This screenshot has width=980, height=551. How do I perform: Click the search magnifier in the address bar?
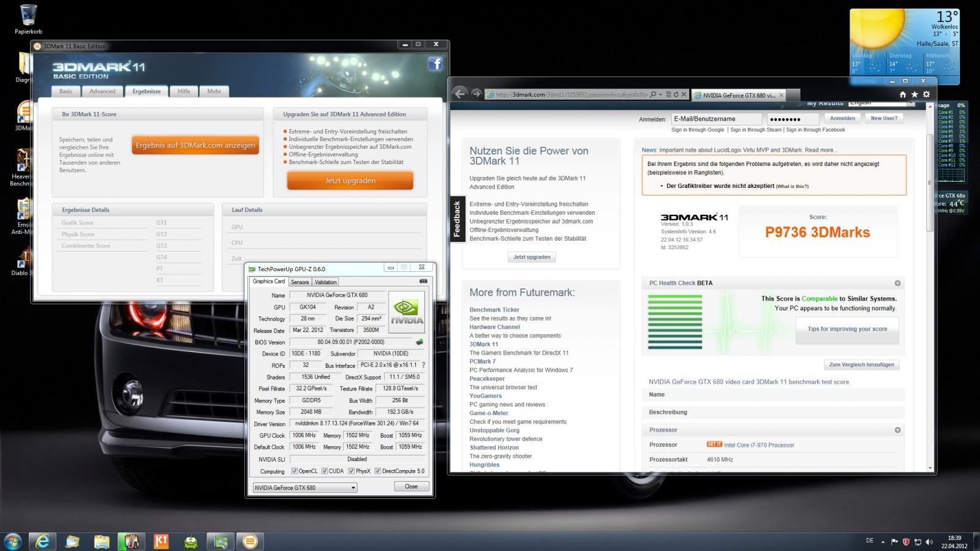(x=653, y=95)
